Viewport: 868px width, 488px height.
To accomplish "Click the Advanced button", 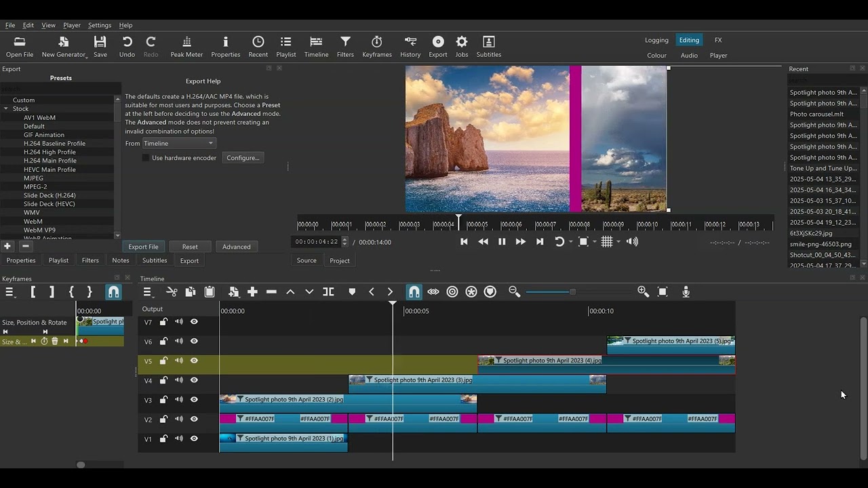I will (236, 247).
